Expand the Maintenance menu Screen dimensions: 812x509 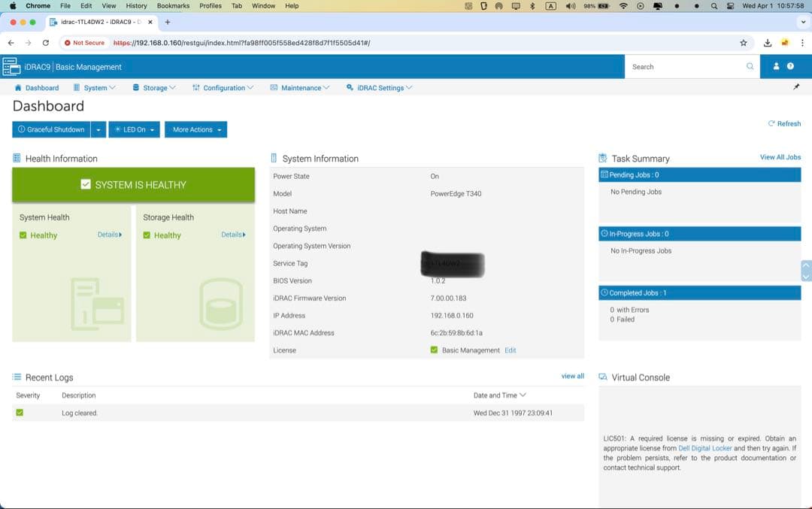(300, 87)
